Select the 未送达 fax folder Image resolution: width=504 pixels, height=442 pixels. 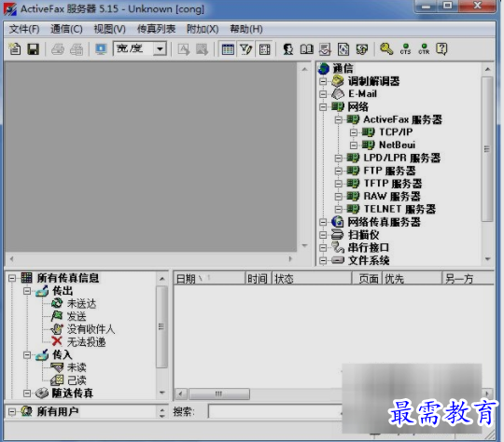coord(81,304)
